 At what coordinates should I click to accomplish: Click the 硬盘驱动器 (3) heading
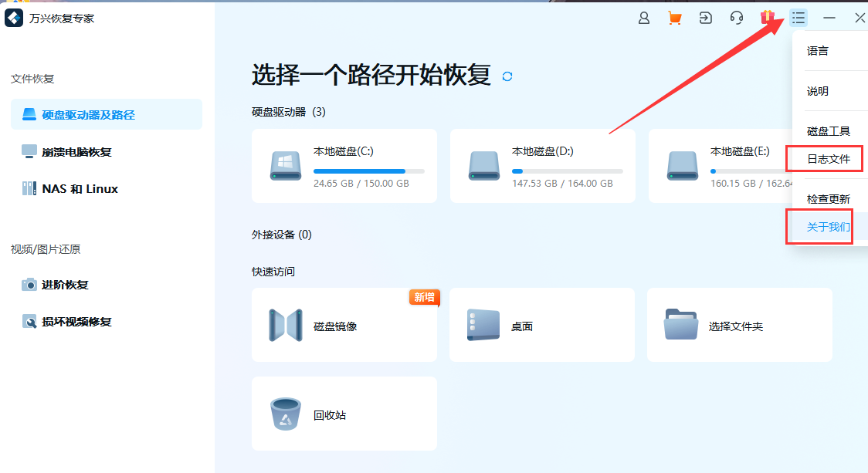tap(288, 112)
